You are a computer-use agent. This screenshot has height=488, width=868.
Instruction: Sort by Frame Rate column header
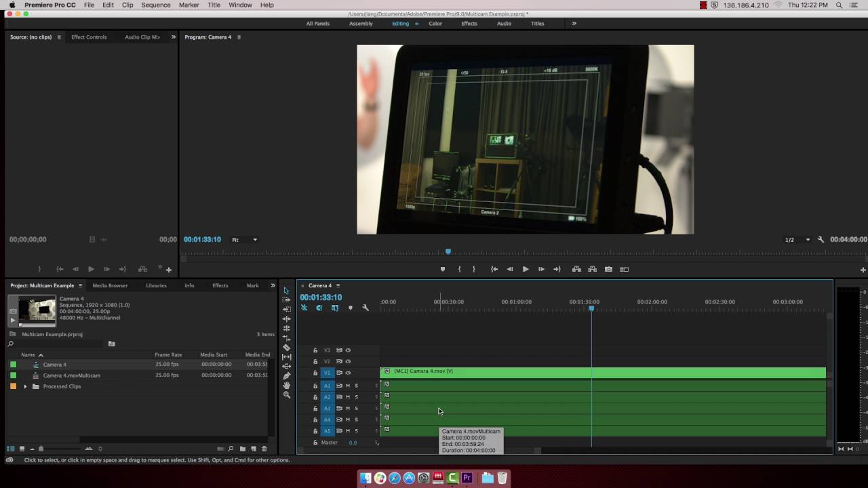click(x=168, y=354)
